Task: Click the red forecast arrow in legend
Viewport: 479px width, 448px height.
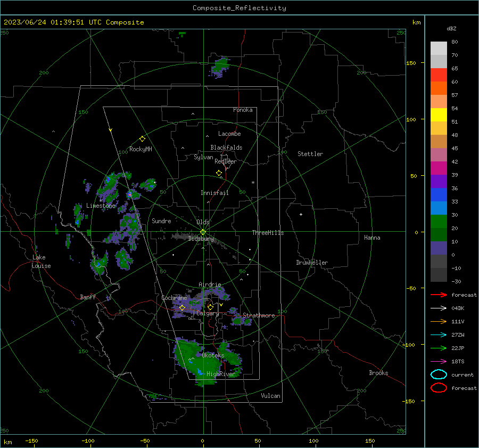Action: 439,295
